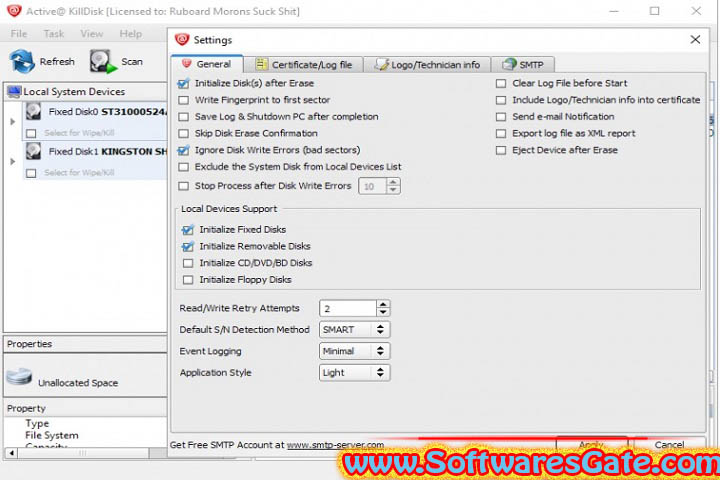The width and height of the screenshot is (720, 480).
Task: Click the Property column header
Action: click(85, 408)
